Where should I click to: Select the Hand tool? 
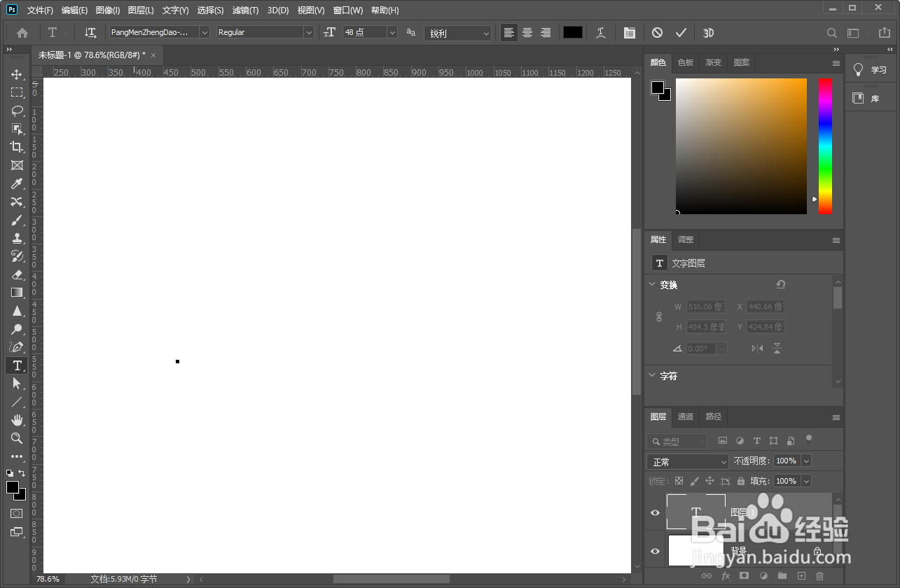pos(17,420)
